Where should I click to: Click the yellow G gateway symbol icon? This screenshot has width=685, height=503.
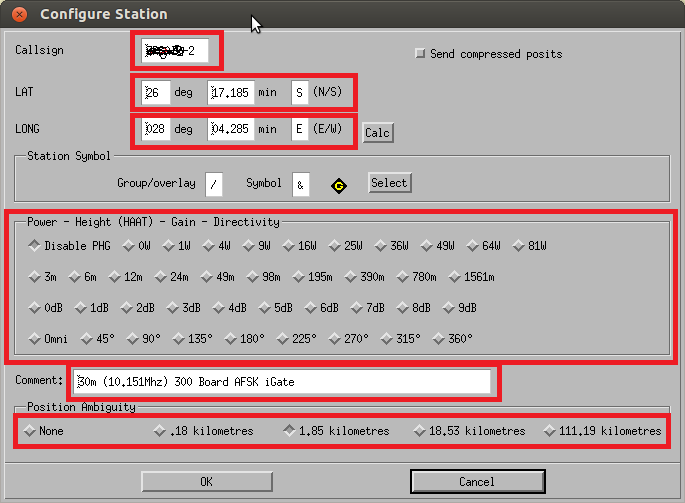click(x=339, y=186)
